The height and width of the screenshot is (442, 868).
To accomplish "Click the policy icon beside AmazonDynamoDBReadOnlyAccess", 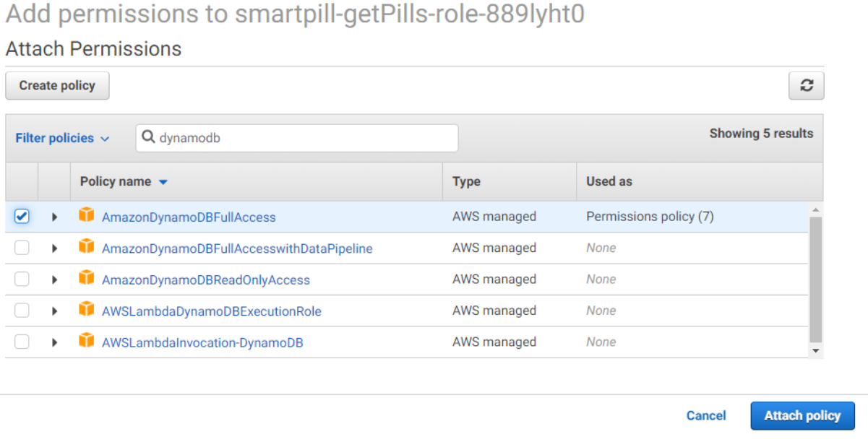I will (86, 279).
